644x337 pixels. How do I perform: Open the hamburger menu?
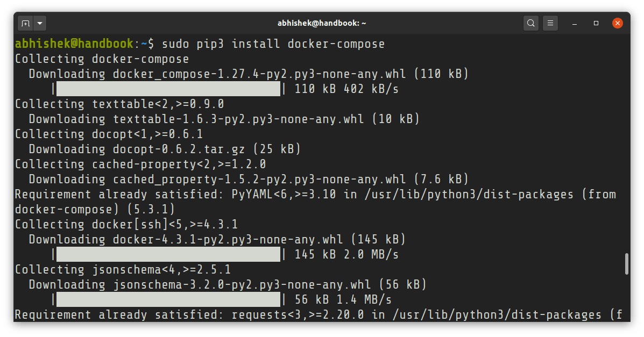point(550,23)
